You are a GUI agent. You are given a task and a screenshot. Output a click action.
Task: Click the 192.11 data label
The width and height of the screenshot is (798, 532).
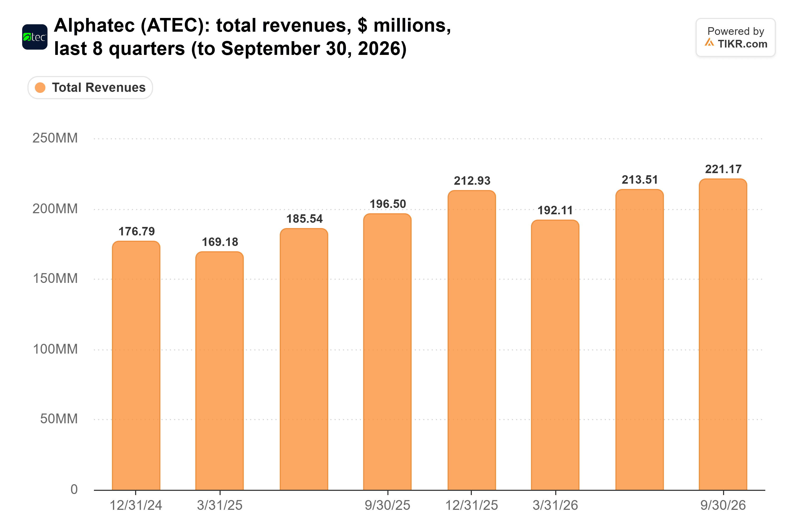point(555,210)
